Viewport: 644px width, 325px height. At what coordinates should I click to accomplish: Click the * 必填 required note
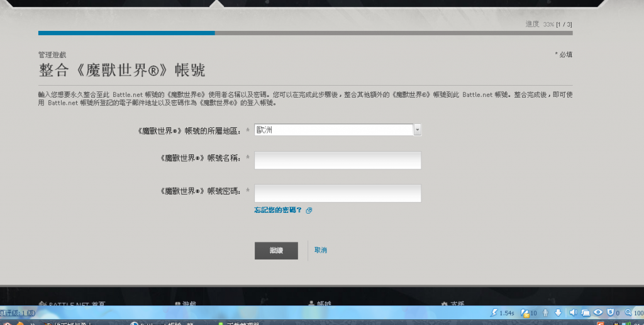pyautogui.click(x=563, y=54)
